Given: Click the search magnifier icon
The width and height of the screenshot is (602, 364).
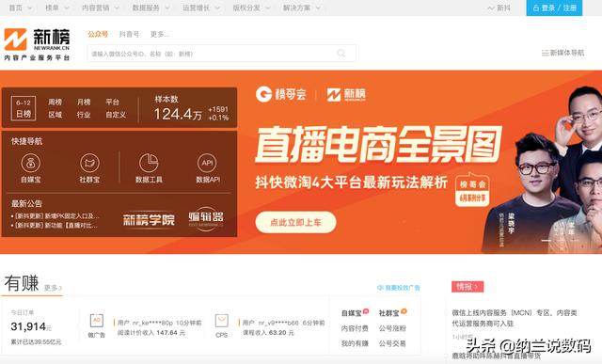Looking at the screenshot, I should pos(341,54).
